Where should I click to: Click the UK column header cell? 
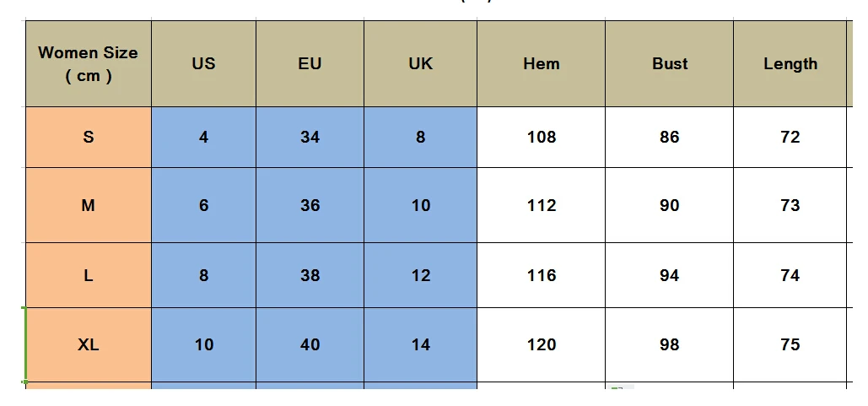pos(420,63)
